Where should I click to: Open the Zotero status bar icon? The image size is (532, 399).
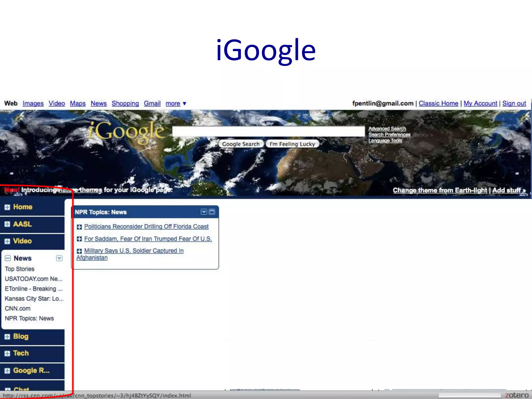[516, 395]
